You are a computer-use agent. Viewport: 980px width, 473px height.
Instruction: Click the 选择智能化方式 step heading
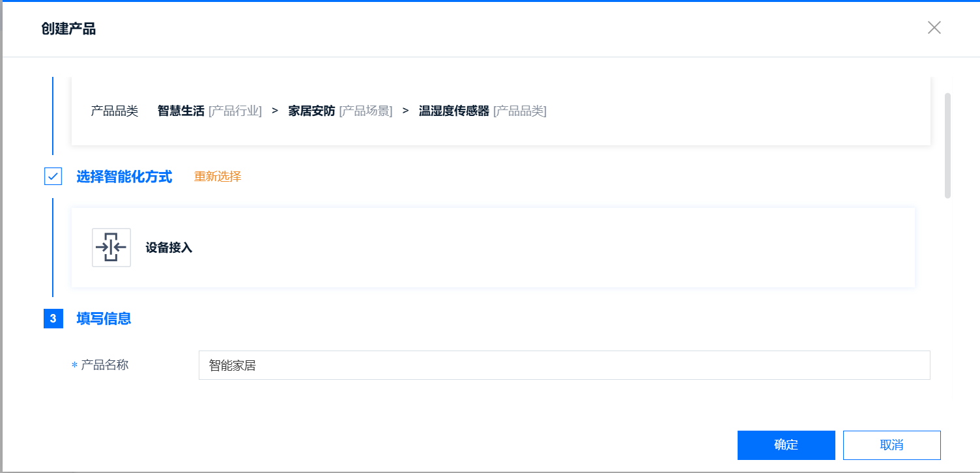click(x=124, y=177)
